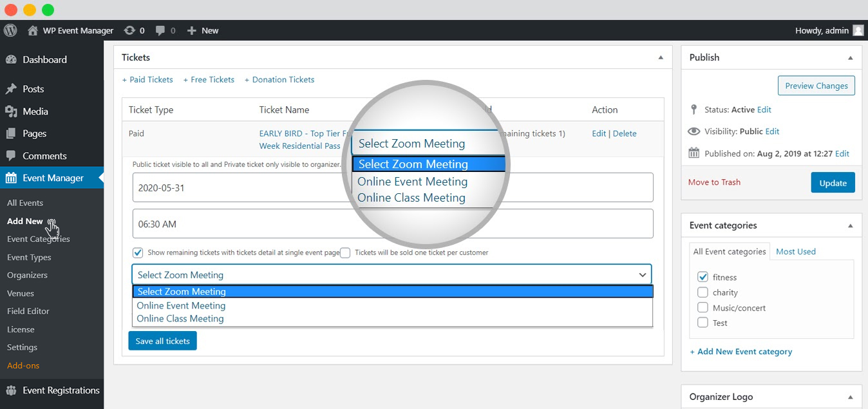Collapse the Organizer Logo panel

851,397
